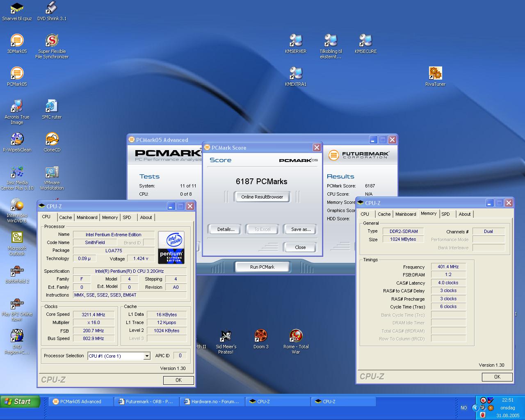
Task: Launch R-Wipe&Clean desktop icon
Action: pos(17,142)
